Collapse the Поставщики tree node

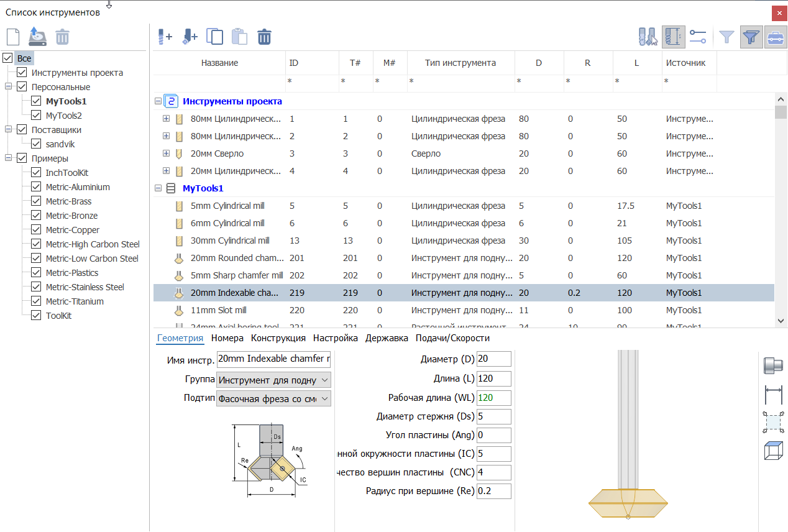[x=9, y=130]
